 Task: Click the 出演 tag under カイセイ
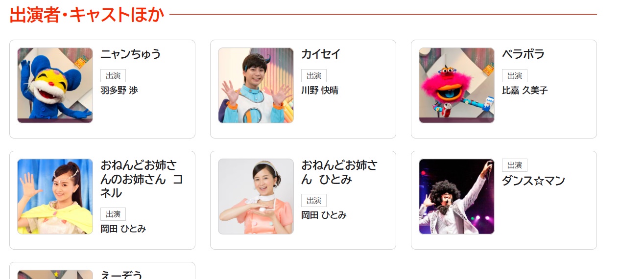(x=314, y=76)
